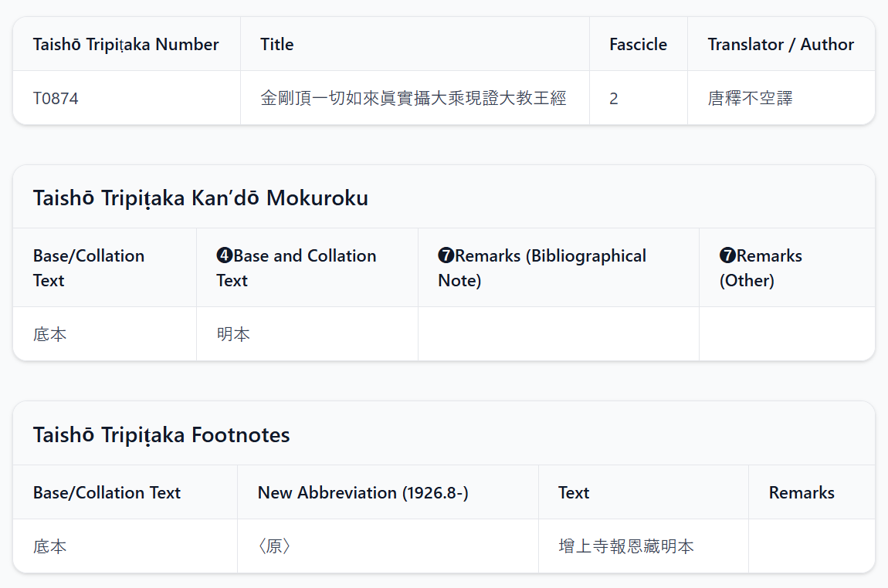Click the "Remarks (Other)" column header
The width and height of the screenshot is (888, 588).
pos(761,268)
